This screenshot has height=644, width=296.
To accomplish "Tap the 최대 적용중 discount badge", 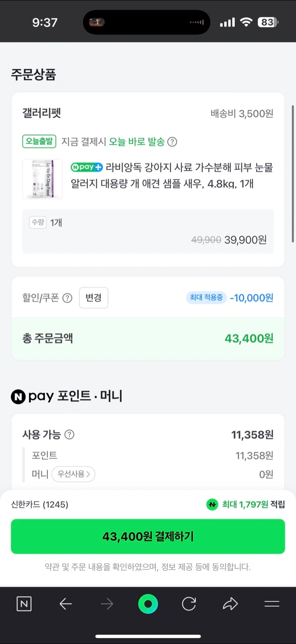I will click(206, 297).
